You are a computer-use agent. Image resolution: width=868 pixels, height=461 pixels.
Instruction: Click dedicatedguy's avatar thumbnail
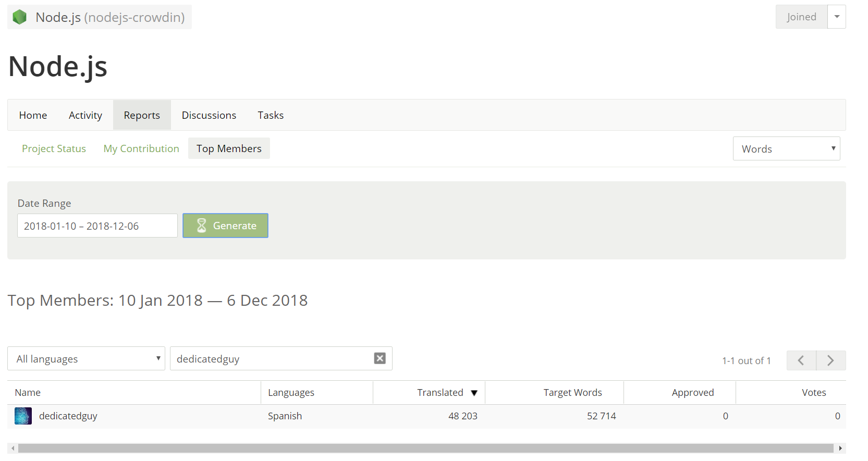[23, 416]
